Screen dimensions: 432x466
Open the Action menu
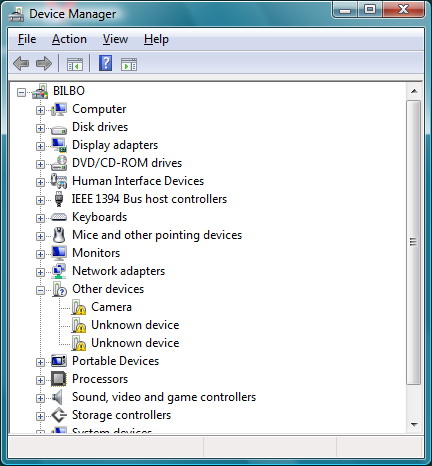pos(69,39)
